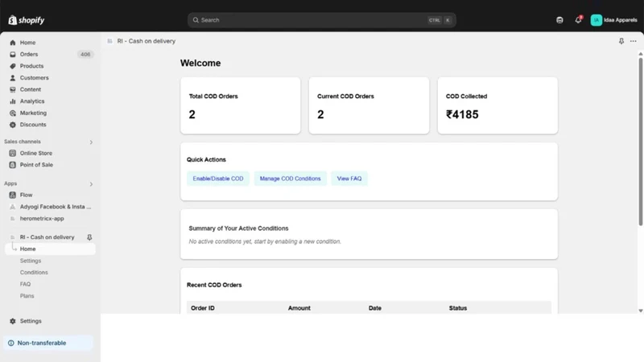
Task: Click the Flow app icon
Action: [x=13, y=195]
